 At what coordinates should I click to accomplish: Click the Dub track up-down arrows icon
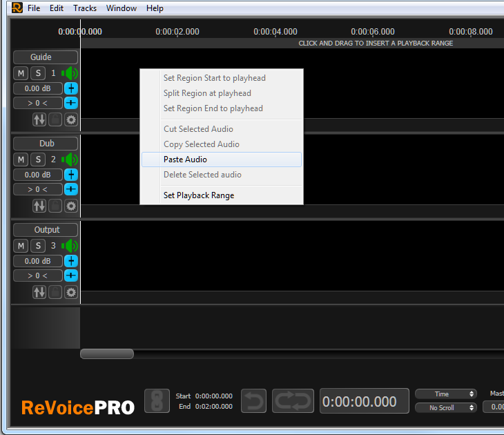[39, 206]
